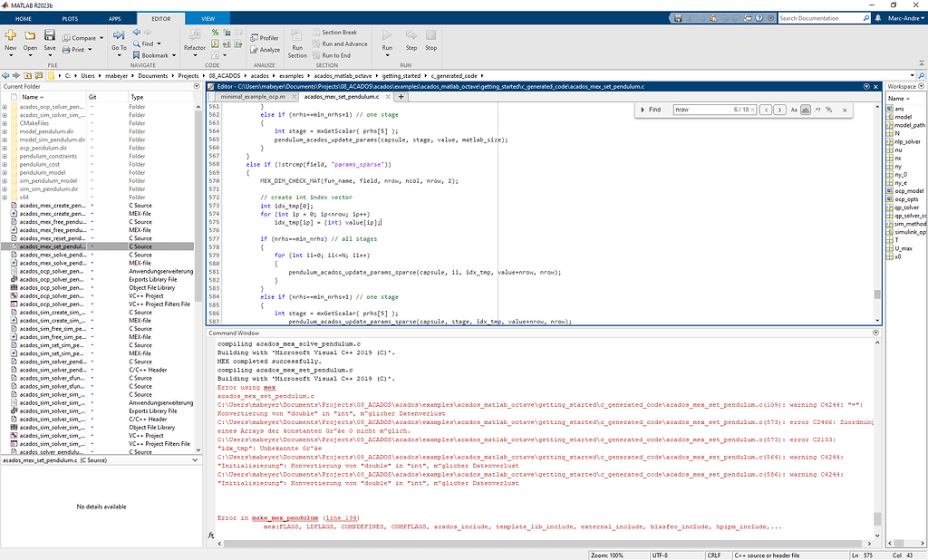Open the Editor panel actions menu arrow

coord(866,86)
